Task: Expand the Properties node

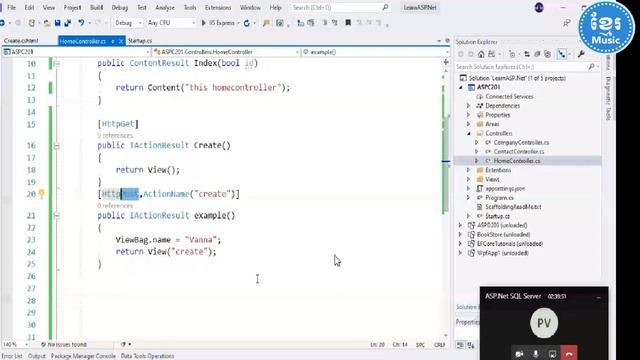Action: [469, 115]
